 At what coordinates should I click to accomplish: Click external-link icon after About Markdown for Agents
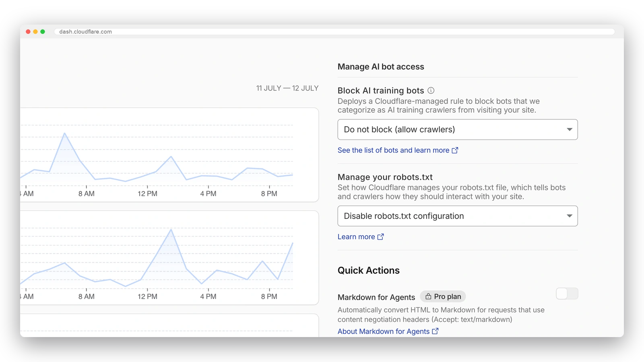[435, 331]
